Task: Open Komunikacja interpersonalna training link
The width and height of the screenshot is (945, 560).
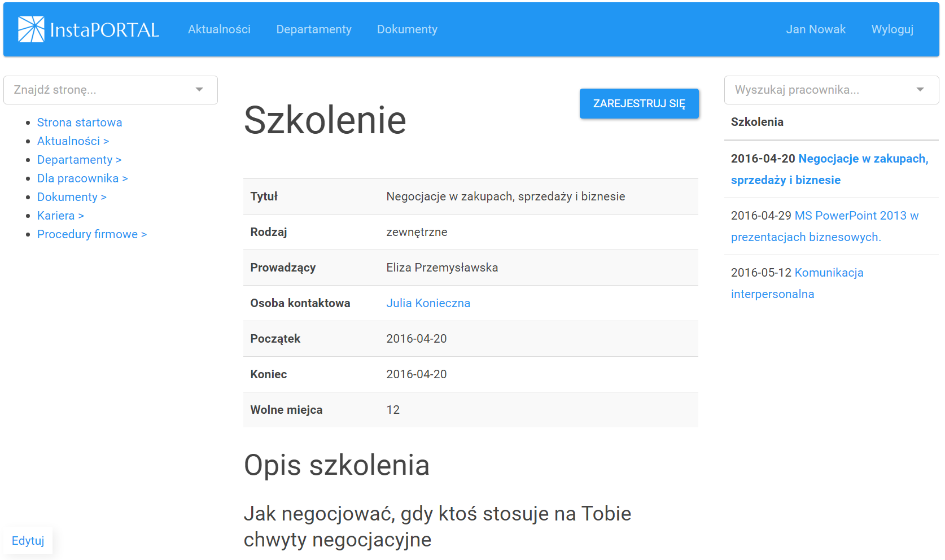Action: (828, 273)
